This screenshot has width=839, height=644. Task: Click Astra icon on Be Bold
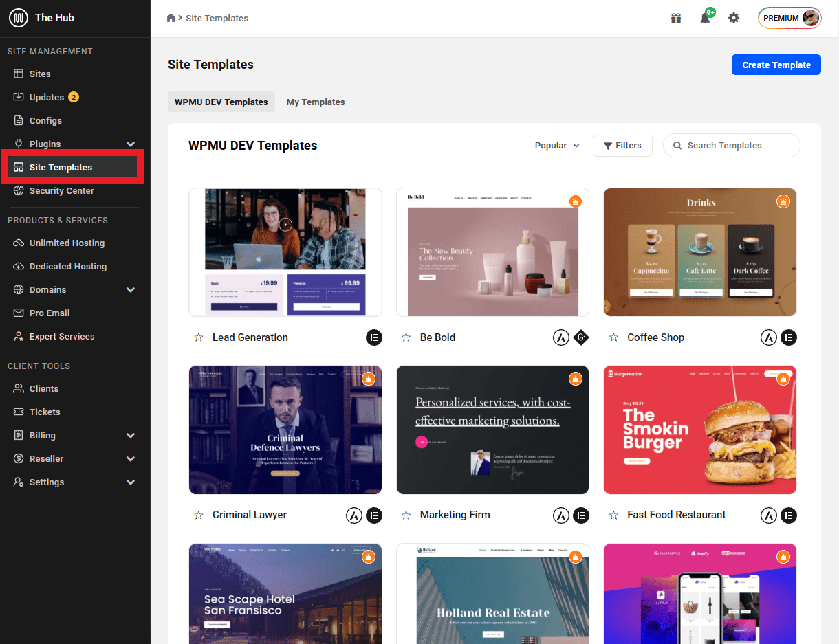[561, 337]
